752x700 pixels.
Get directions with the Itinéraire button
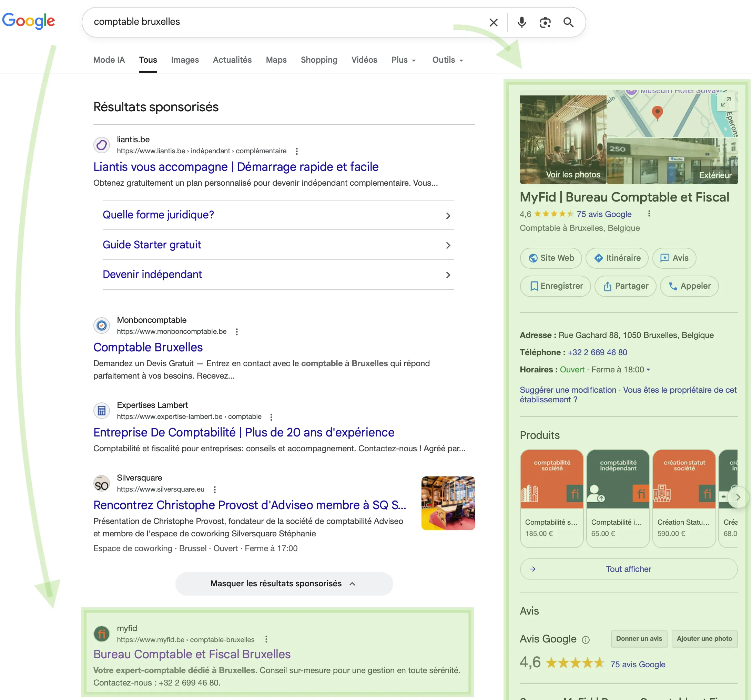coord(617,258)
